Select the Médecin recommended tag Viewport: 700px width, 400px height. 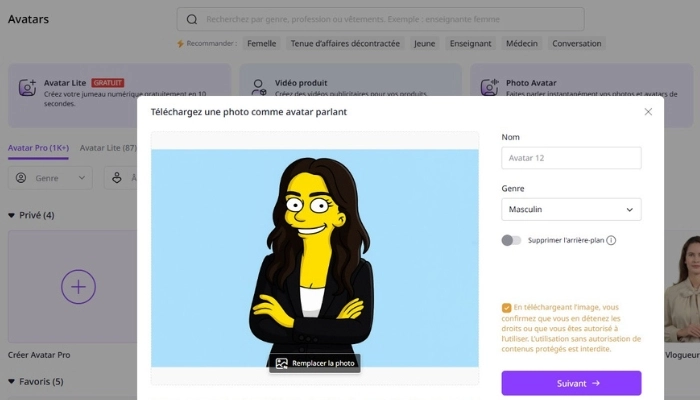(521, 43)
